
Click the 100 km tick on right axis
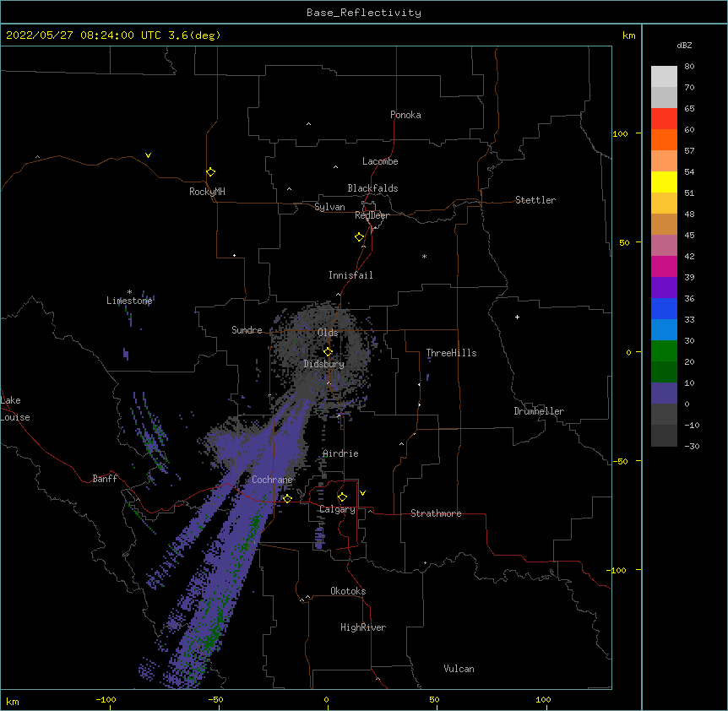tap(620, 133)
